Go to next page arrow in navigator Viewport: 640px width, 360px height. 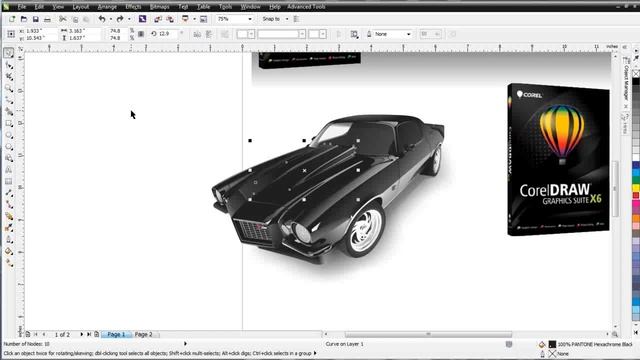pos(82,334)
